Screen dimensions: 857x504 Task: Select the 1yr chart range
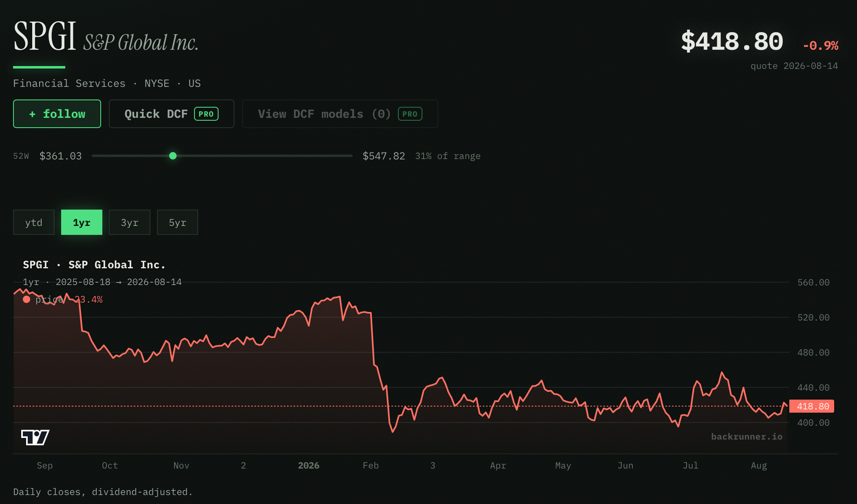point(82,222)
